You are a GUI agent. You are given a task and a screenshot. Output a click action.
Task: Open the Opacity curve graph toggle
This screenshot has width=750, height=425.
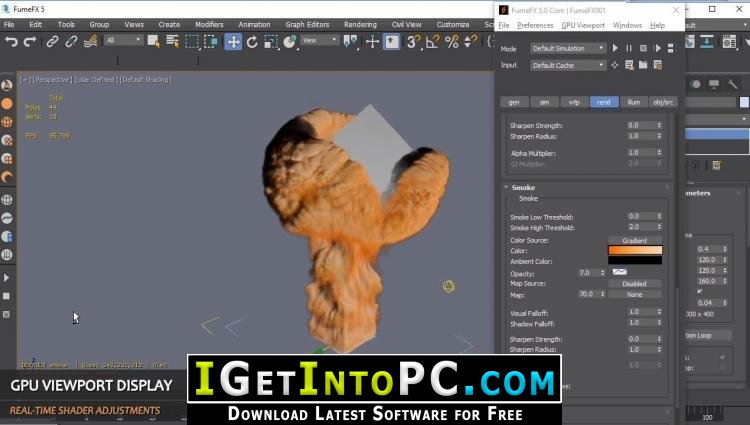coord(619,272)
